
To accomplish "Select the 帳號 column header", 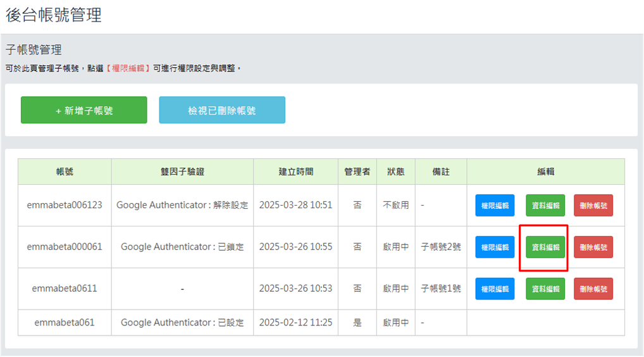I will [x=65, y=172].
